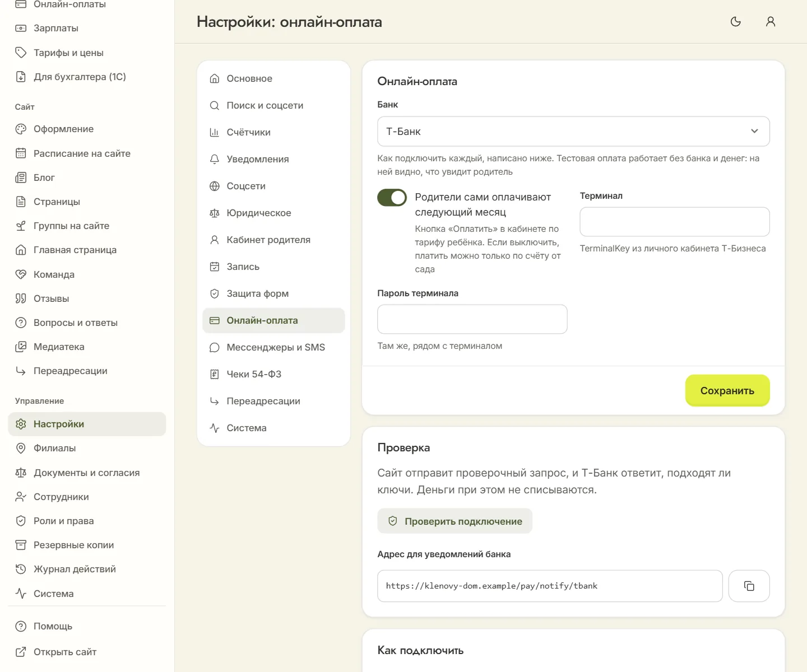Click the bell icon beside Уведомления
This screenshot has height=672, width=807.
[214, 159]
